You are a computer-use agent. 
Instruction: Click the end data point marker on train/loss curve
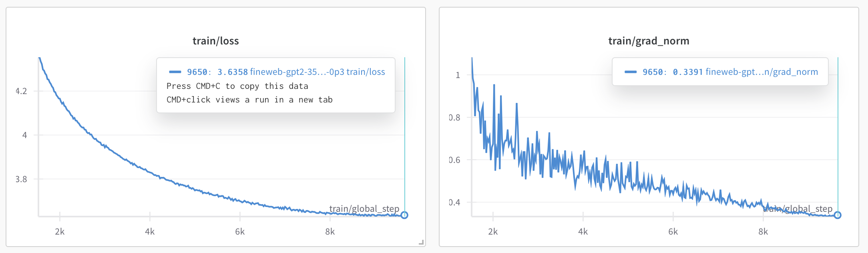[x=404, y=215]
